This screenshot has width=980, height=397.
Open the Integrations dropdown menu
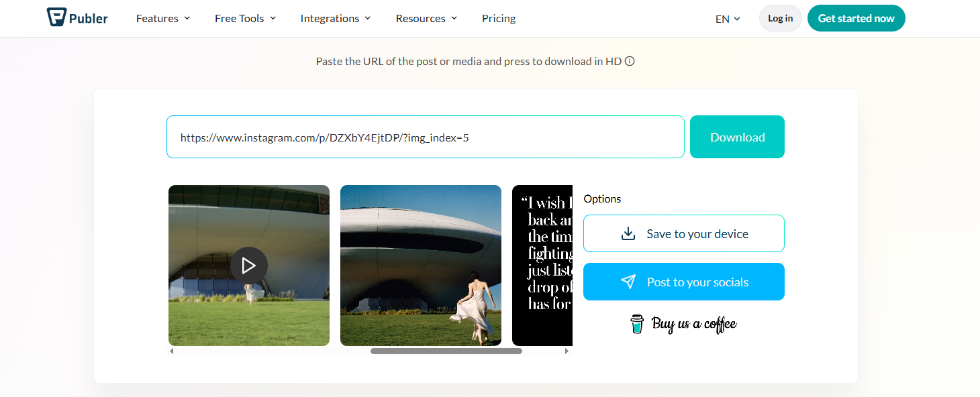point(336,18)
